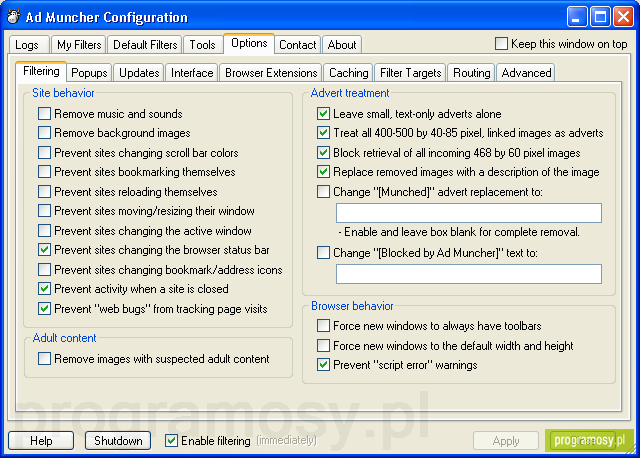Viewport: 640px width, 458px height.
Task: Close the Ad Muncher Configuration window
Action: click(x=624, y=17)
